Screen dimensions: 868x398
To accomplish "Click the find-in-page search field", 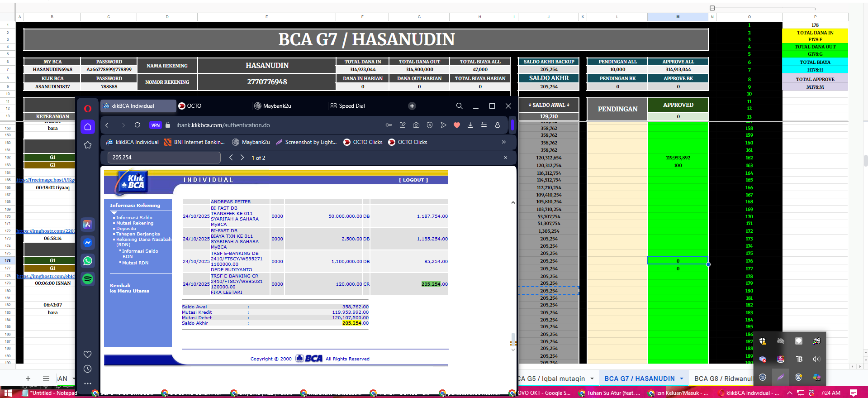I will 164,158.
